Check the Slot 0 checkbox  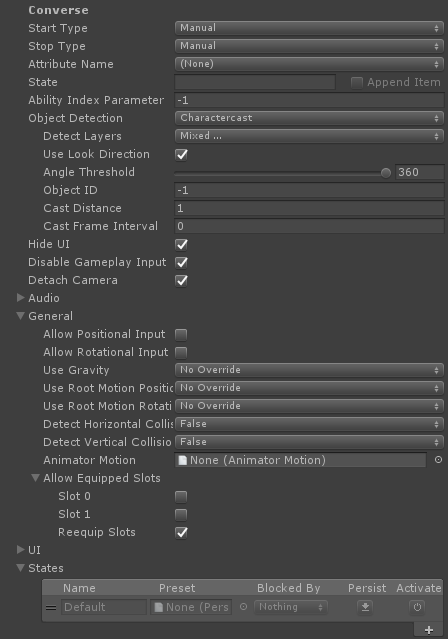coord(181,496)
